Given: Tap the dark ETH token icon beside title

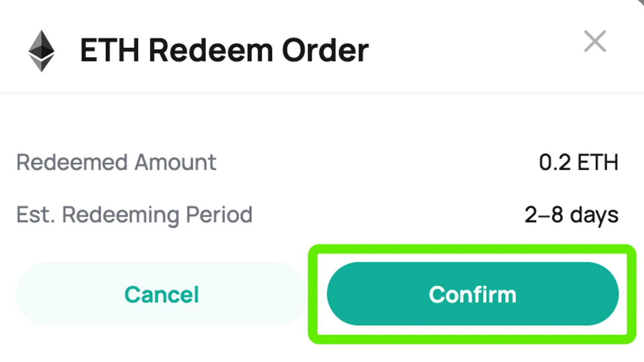Looking at the screenshot, I should pyautogui.click(x=41, y=51).
